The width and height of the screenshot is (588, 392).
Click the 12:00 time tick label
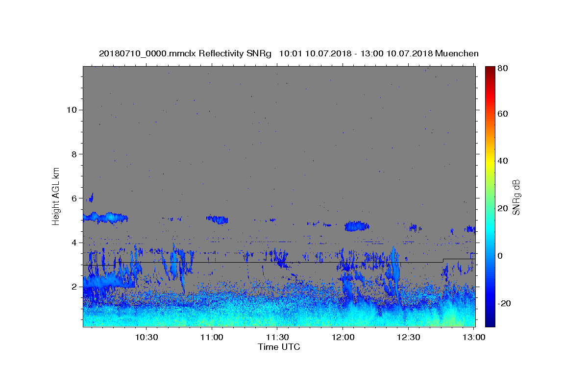(343, 337)
